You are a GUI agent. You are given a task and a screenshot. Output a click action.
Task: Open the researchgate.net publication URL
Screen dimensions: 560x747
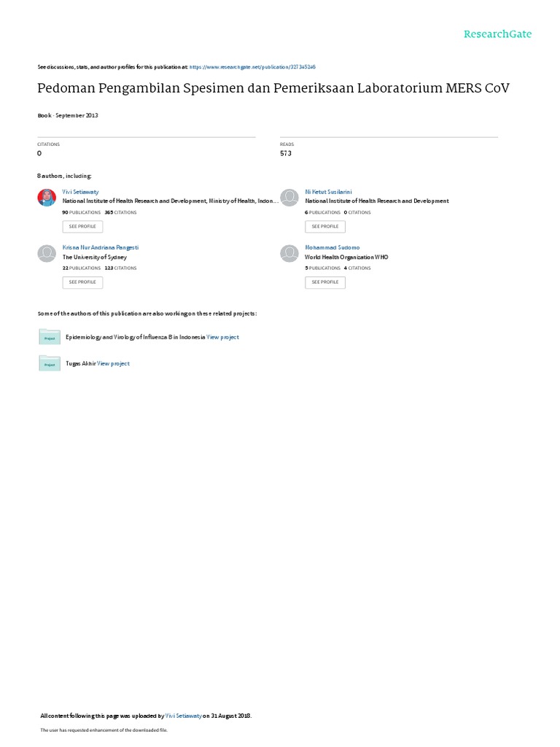(x=252, y=67)
